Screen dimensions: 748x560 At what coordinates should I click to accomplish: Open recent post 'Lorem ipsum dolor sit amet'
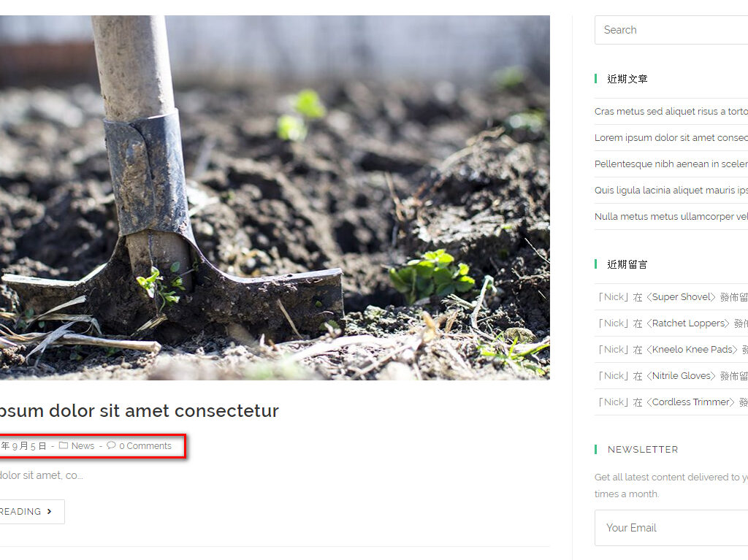[671, 137]
